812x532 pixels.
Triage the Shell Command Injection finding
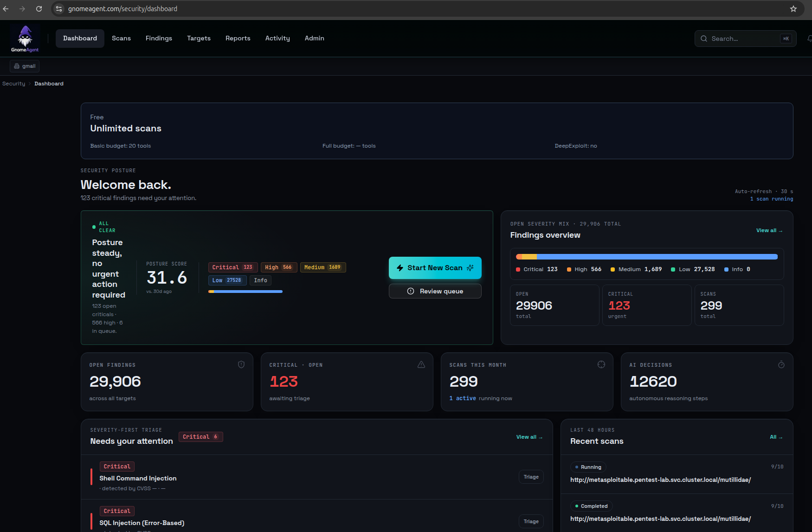(x=531, y=477)
